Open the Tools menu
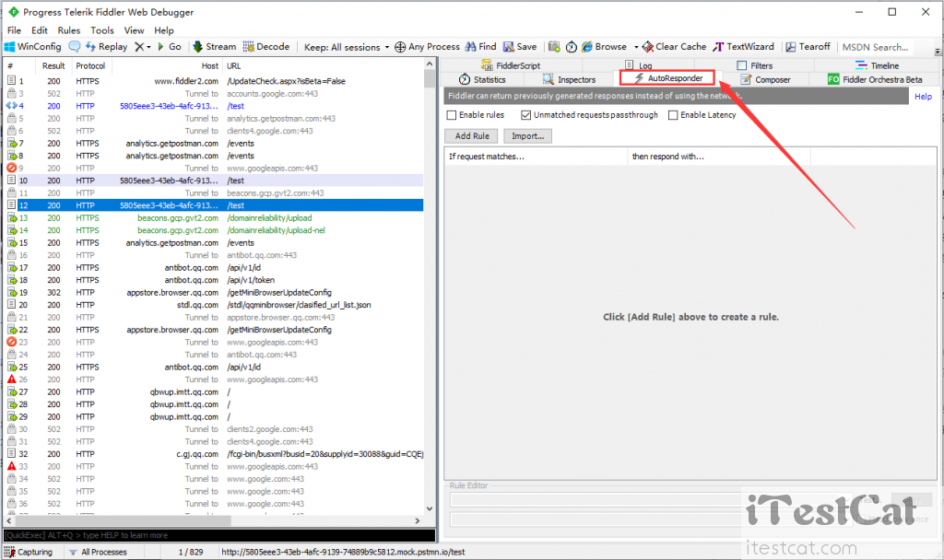 [x=101, y=30]
